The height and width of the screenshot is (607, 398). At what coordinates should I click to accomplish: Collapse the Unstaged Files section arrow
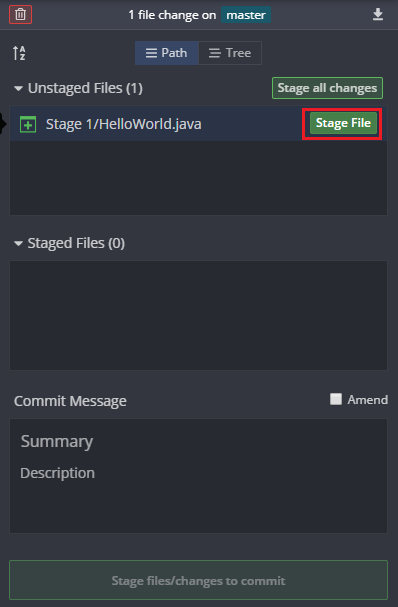18,89
